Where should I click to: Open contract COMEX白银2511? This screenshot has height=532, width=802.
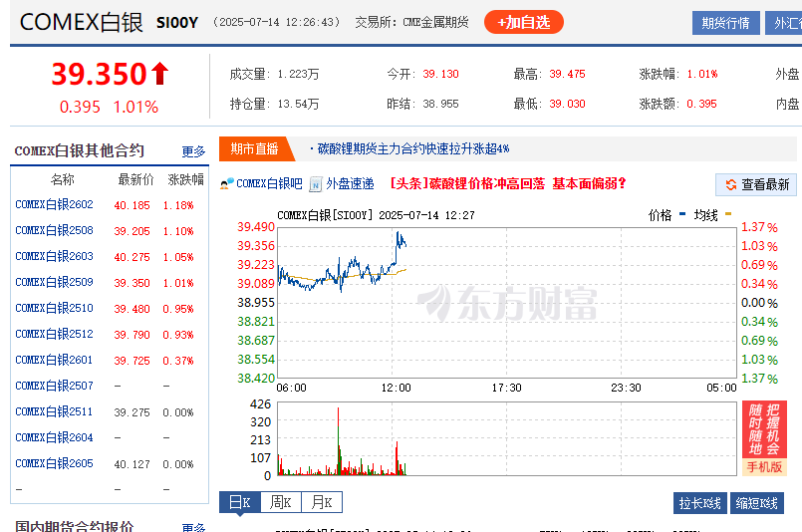pos(54,411)
